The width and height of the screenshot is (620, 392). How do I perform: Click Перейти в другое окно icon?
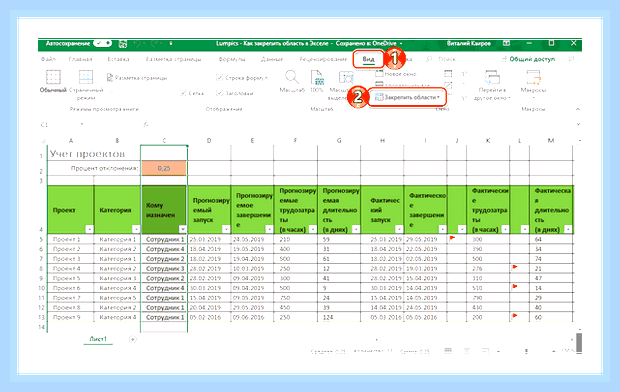(x=492, y=77)
